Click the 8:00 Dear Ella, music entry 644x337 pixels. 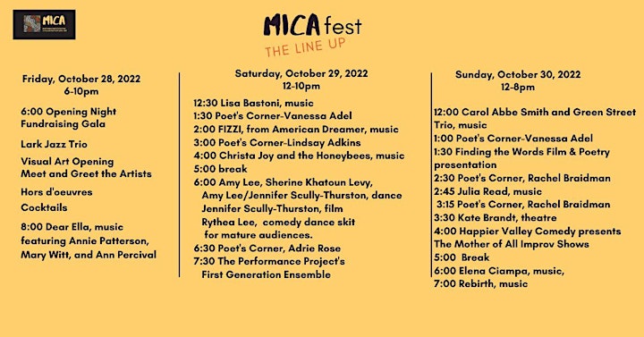pyautogui.click(x=72, y=227)
